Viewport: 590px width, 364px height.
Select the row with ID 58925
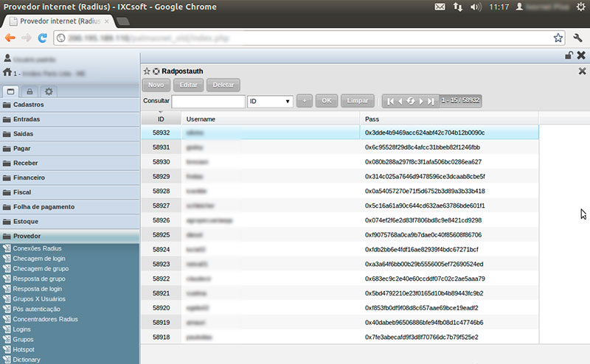(x=340, y=235)
